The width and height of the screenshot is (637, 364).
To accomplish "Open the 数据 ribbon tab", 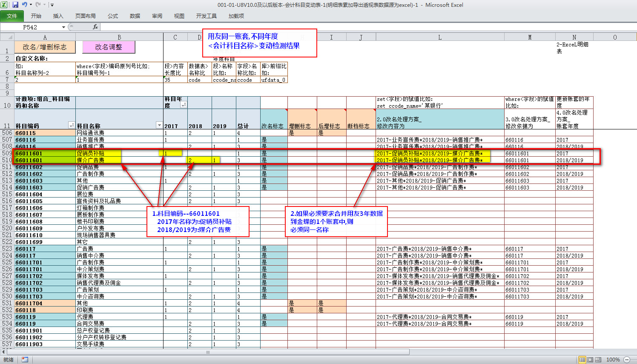I will pyautogui.click(x=135, y=16).
